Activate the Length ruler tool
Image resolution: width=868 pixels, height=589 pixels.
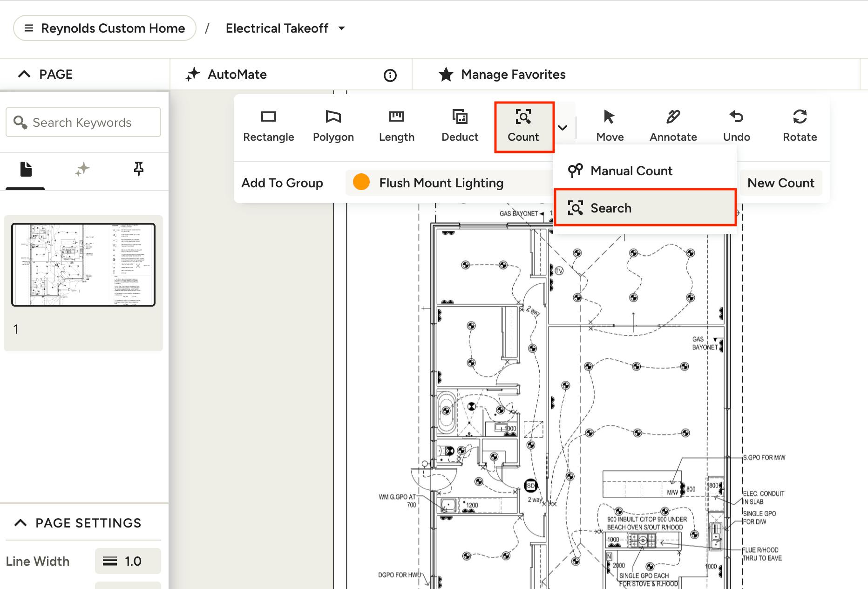click(396, 126)
